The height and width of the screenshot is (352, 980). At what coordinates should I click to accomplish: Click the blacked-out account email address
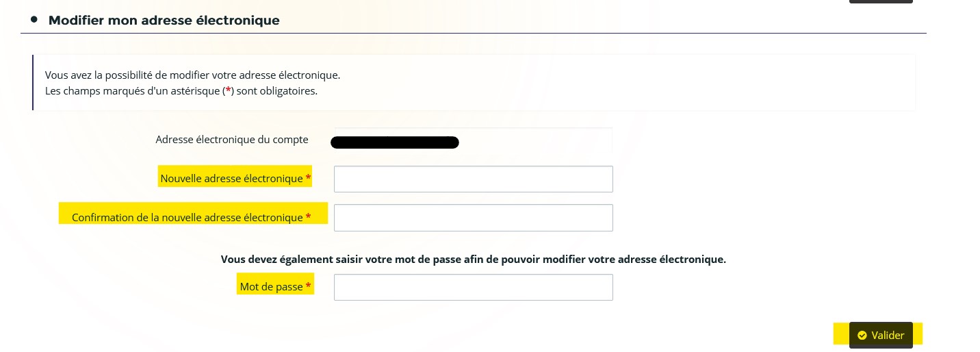395,142
